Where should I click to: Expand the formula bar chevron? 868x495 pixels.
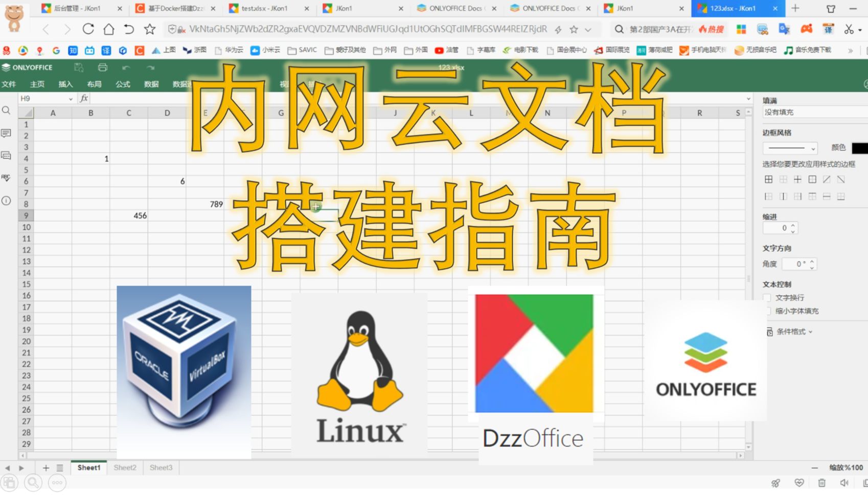pyautogui.click(x=748, y=99)
